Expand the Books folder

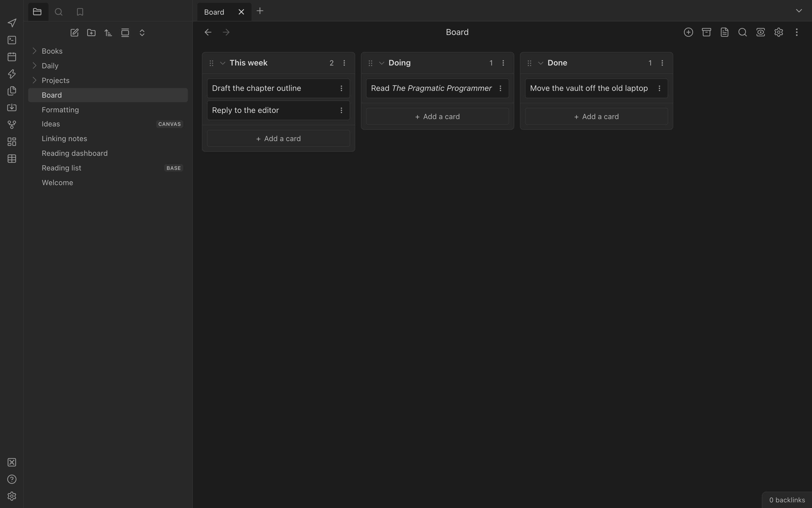pyautogui.click(x=34, y=51)
